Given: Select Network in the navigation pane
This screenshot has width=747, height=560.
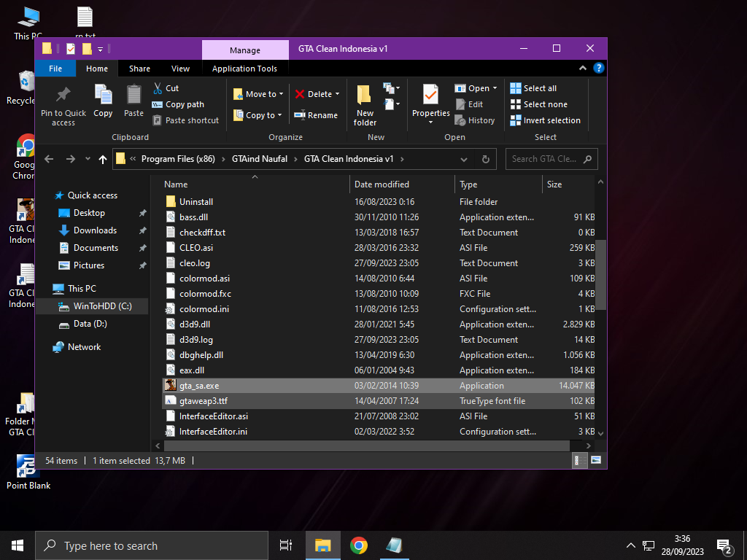Looking at the screenshot, I should (84, 347).
